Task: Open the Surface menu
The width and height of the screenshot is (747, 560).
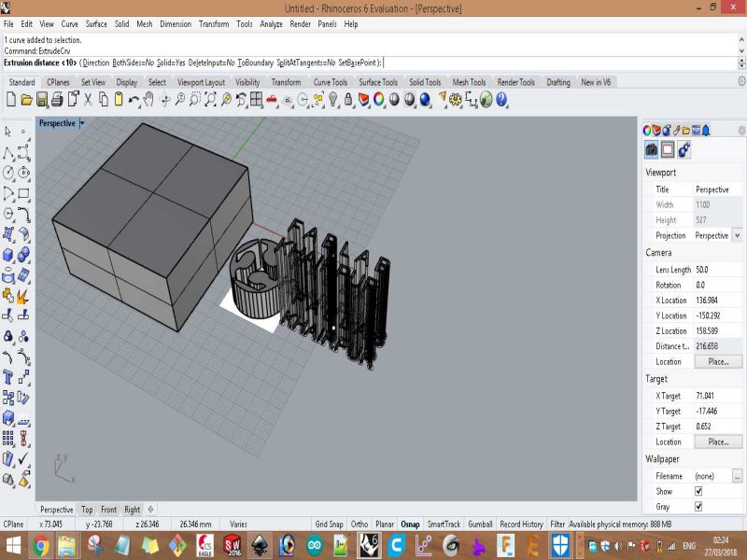Action: coord(96,23)
